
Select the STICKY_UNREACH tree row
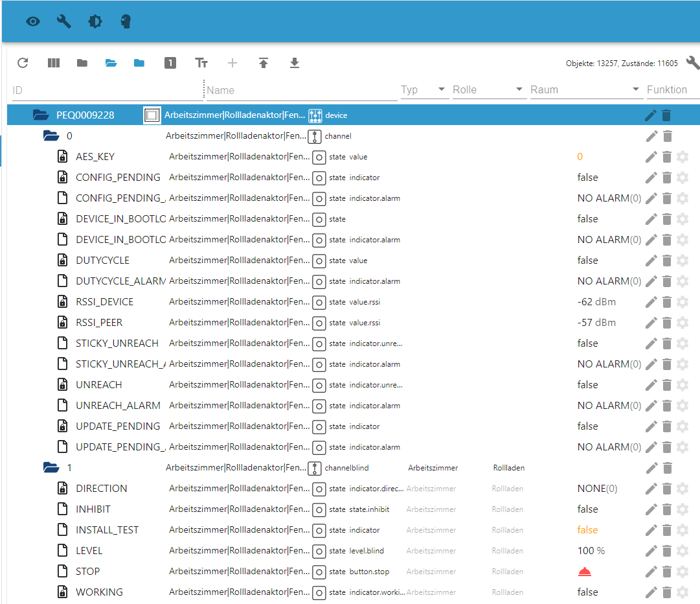click(354, 343)
